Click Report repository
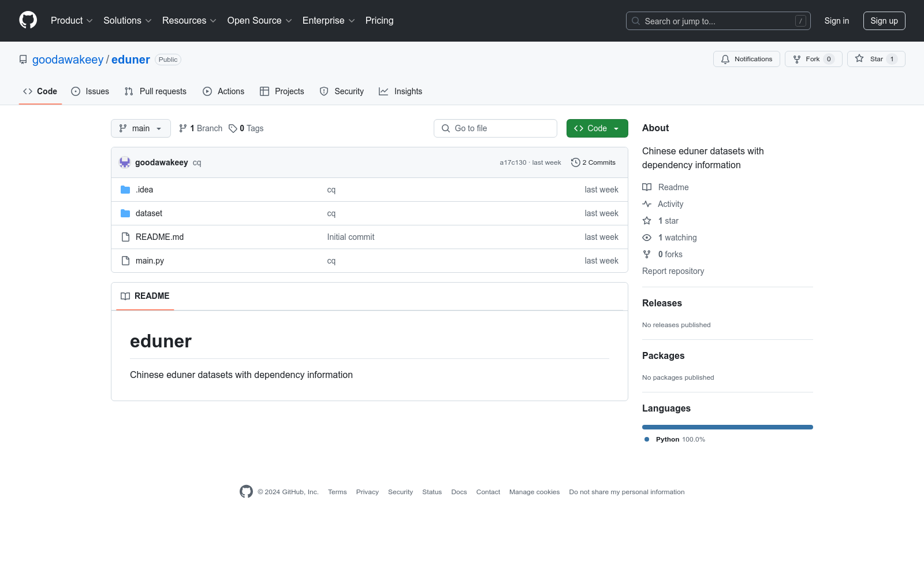The image size is (924, 578). click(x=673, y=271)
